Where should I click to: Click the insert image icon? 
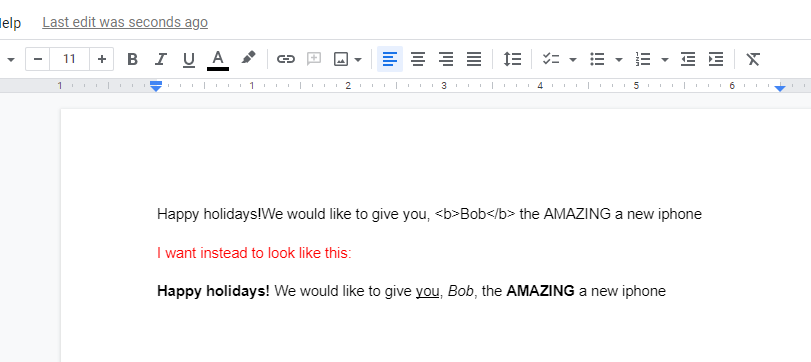pos(341,59)
